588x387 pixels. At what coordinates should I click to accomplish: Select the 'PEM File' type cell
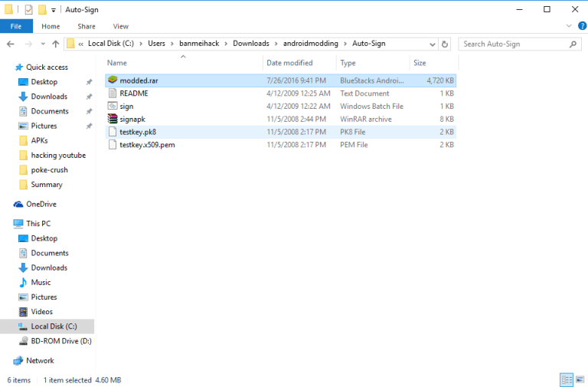click(354, 145)
